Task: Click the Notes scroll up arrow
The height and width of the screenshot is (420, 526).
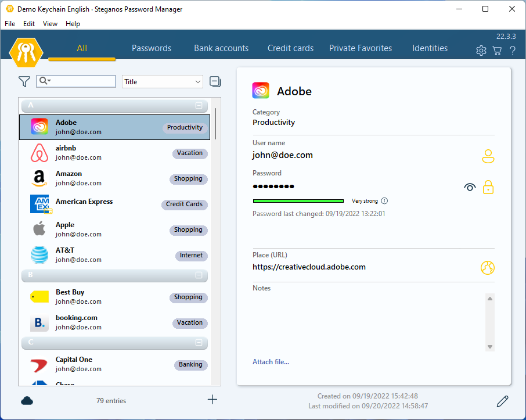Action: (x=490, y=299)
